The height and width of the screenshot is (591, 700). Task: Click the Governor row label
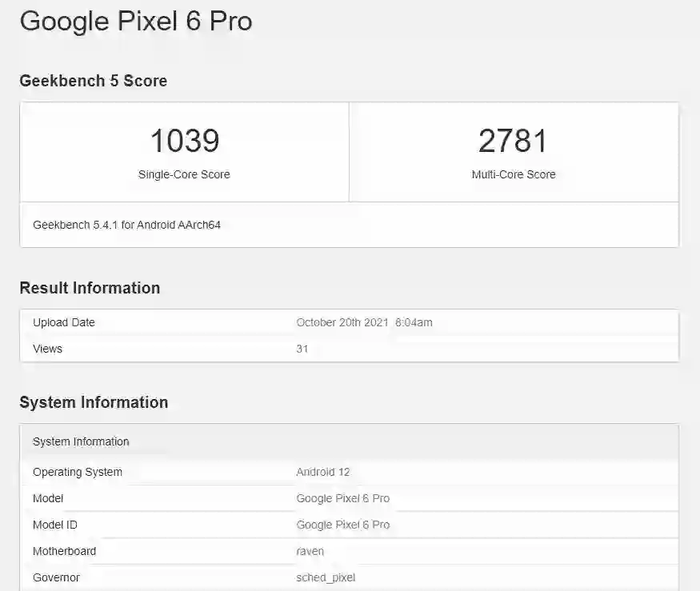tap(56, 577)
